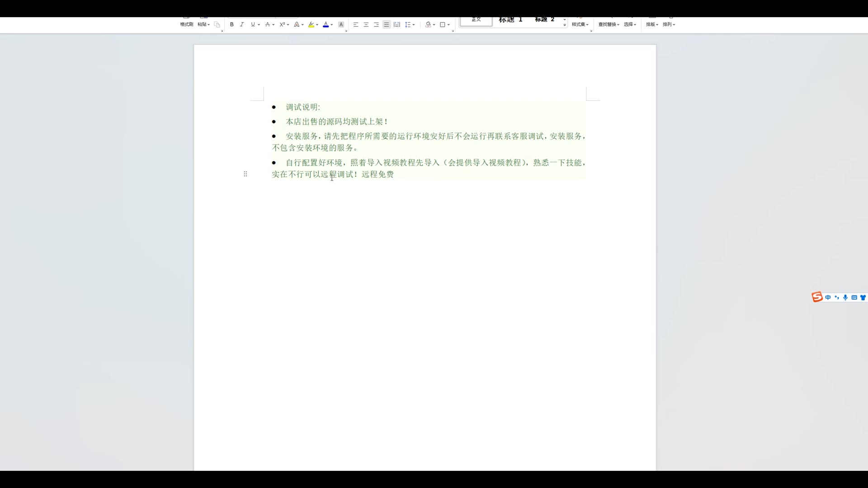Expand the font color dropdown arrow

(x=332, y=24)
